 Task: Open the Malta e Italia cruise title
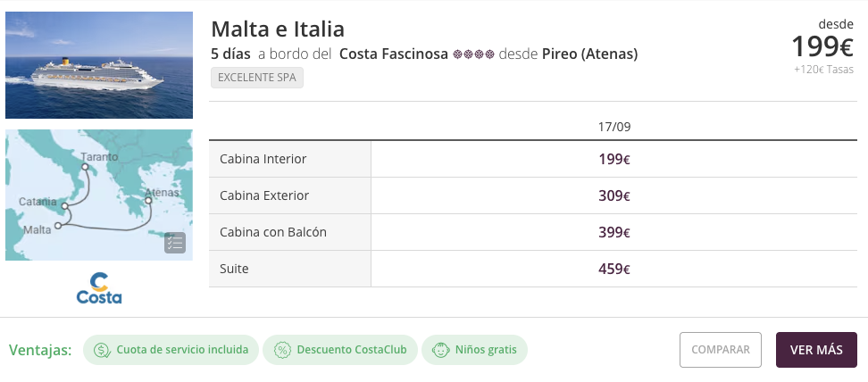[x=278, y=29]
